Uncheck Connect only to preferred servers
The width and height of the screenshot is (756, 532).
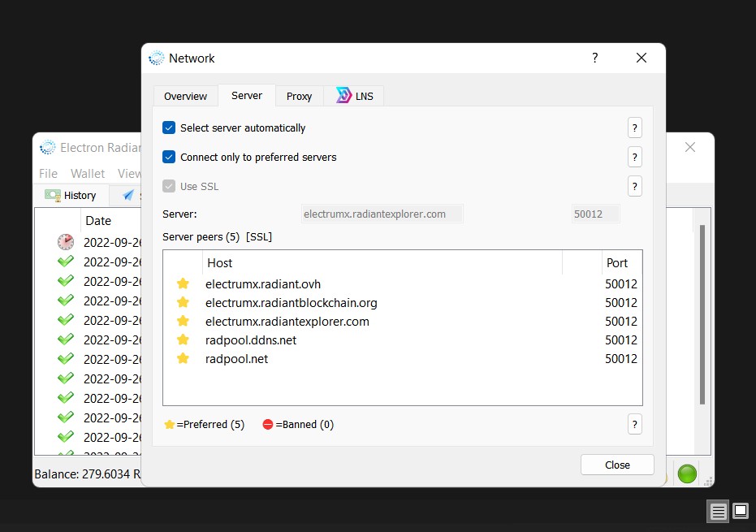click(x=169, y=158)
